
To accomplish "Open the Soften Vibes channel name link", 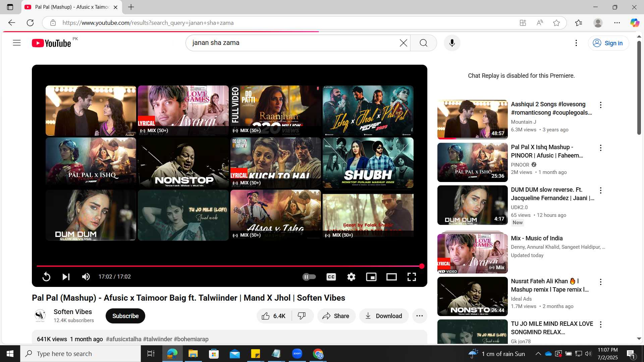I will 73,312.
